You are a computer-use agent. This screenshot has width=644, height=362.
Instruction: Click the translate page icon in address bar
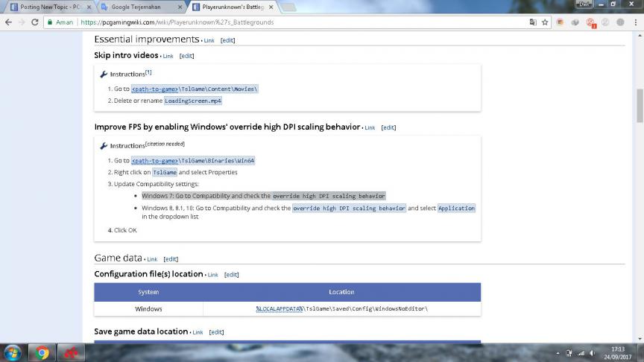tap(533, 22)
